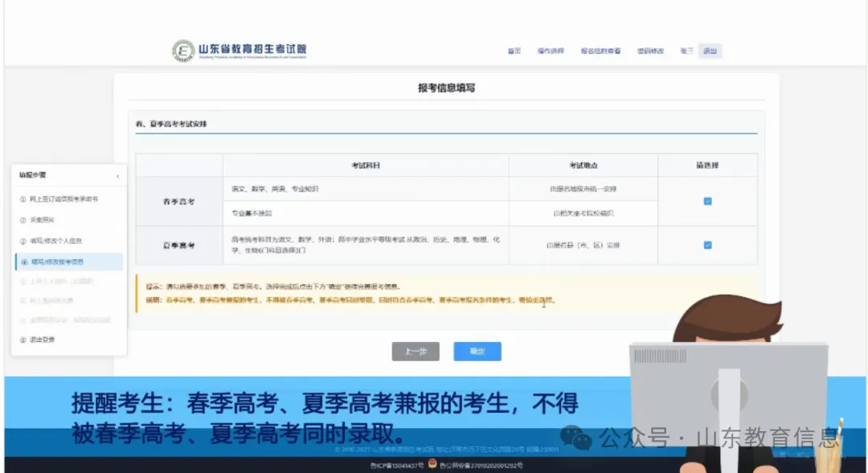Click the 张三 username in header
The image size is (868, 473).
point(686,51)
